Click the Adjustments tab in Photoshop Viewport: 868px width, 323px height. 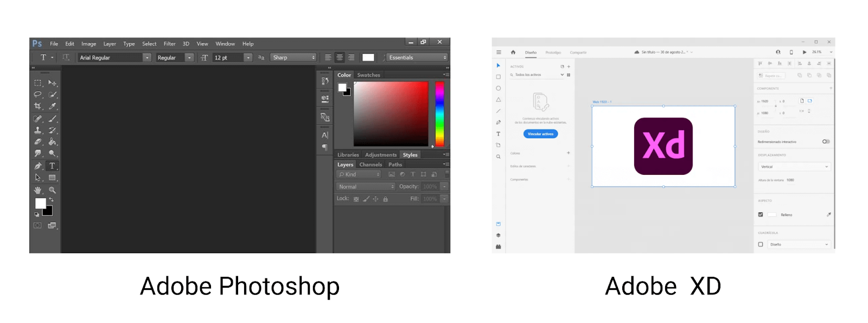click(381, 155)
